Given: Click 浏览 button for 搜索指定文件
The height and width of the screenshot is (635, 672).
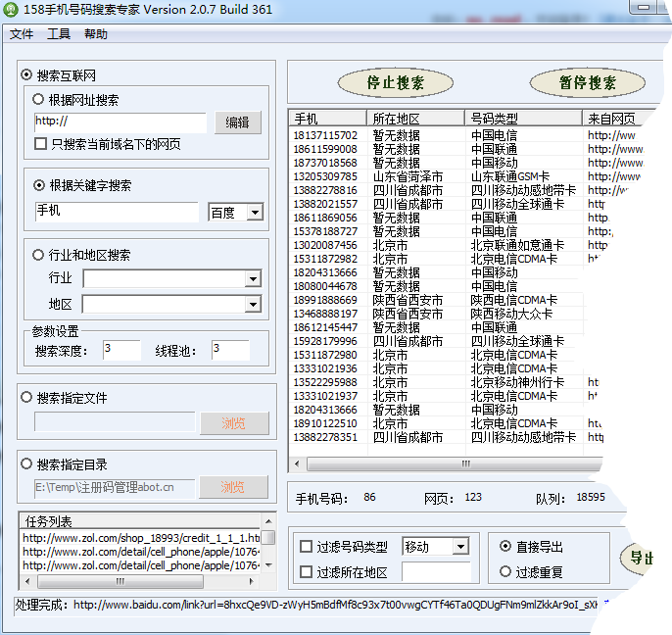Looking at the screenshot, I should [x=234, y=423].
